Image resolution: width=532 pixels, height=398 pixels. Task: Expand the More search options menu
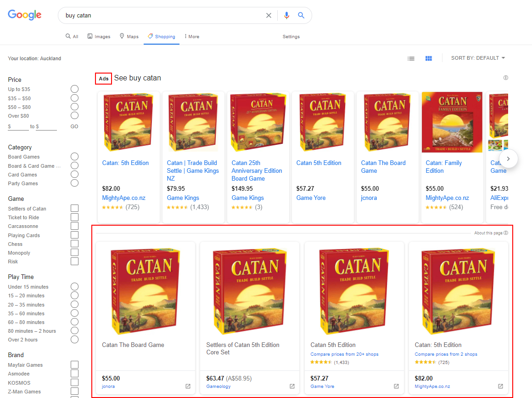tap(192, 36)
